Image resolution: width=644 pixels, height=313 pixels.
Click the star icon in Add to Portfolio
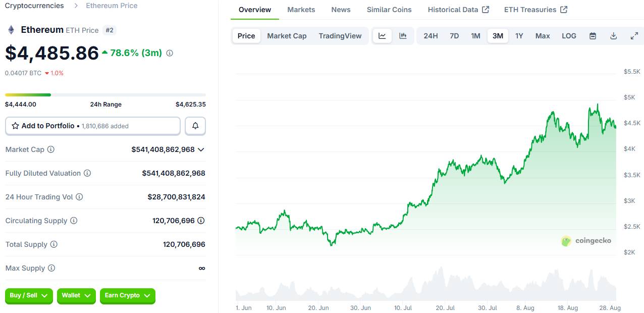(15, 126)
